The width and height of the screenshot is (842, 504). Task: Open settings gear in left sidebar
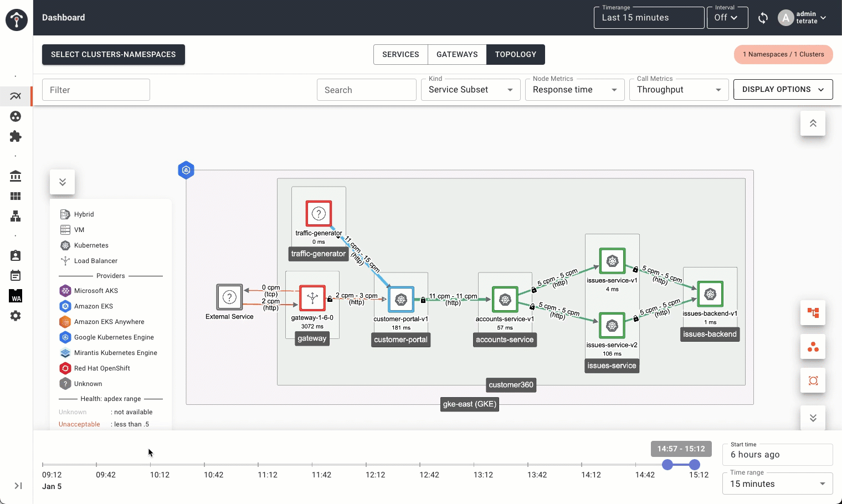click(16, 316)
